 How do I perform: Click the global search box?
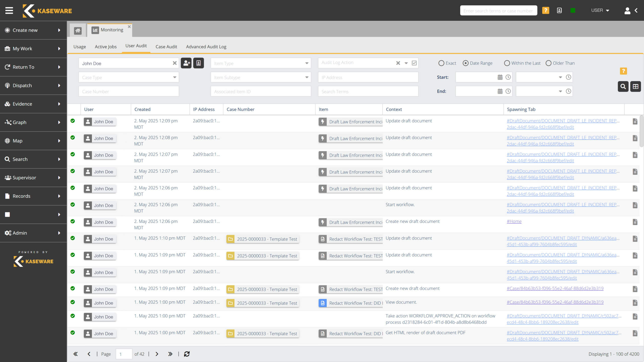(498, 11)
